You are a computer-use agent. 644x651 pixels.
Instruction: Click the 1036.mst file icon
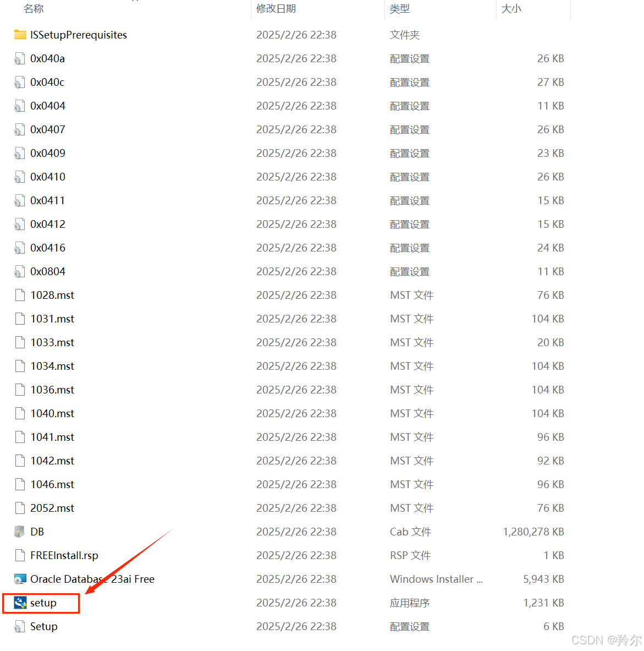click(20, 390)
